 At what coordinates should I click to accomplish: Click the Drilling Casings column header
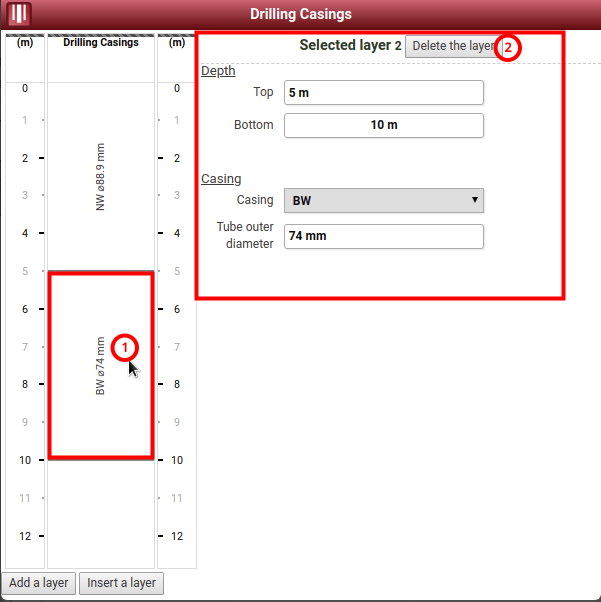(101, 43)
